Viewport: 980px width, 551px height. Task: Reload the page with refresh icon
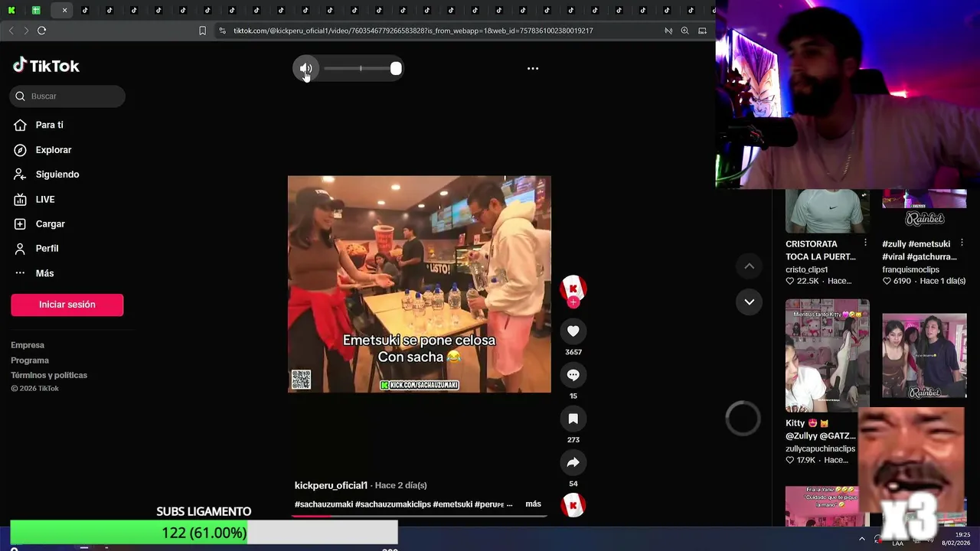coord(41,31)
